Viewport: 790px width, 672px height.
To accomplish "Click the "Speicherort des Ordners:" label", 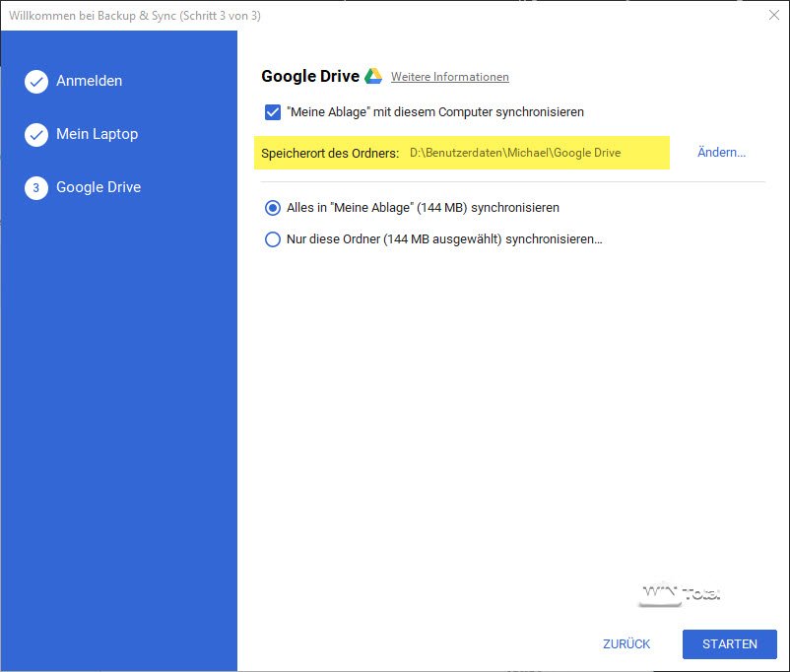I will (330, 154).
